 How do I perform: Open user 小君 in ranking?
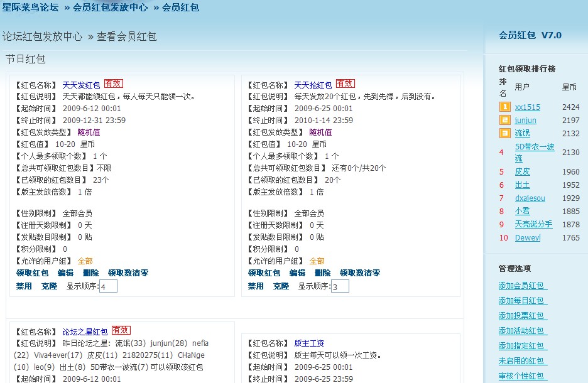click(523, 211)
